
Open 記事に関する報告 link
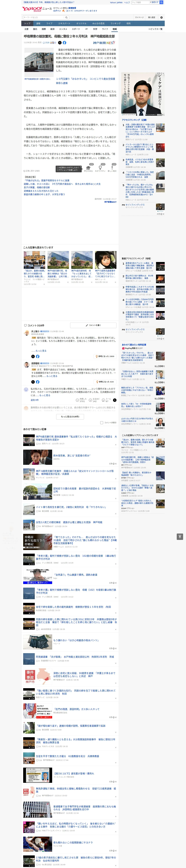pyautogui.click(x=31, y=171)
